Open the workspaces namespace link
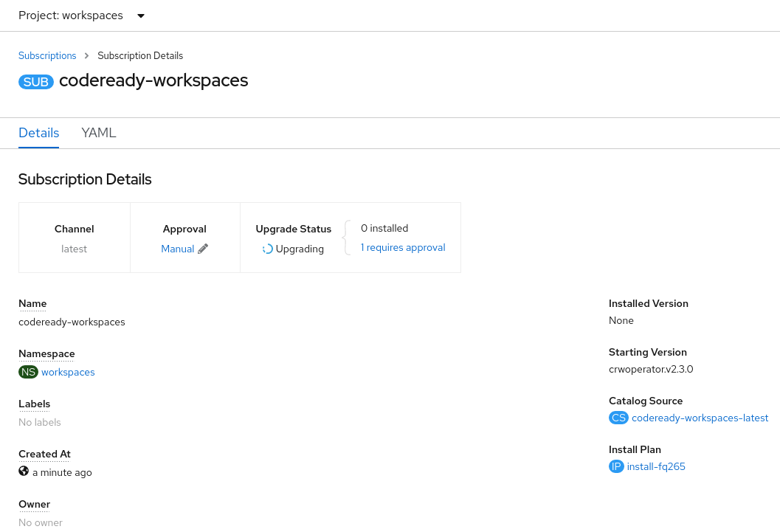The height and width of the screenshot is (532, 780). click(68, 372)
